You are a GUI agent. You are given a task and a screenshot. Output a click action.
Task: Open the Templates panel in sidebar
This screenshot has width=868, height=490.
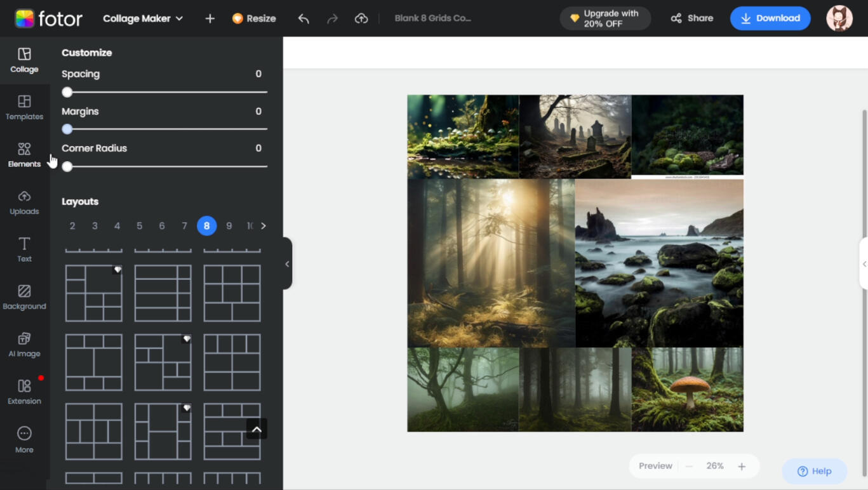24,107
